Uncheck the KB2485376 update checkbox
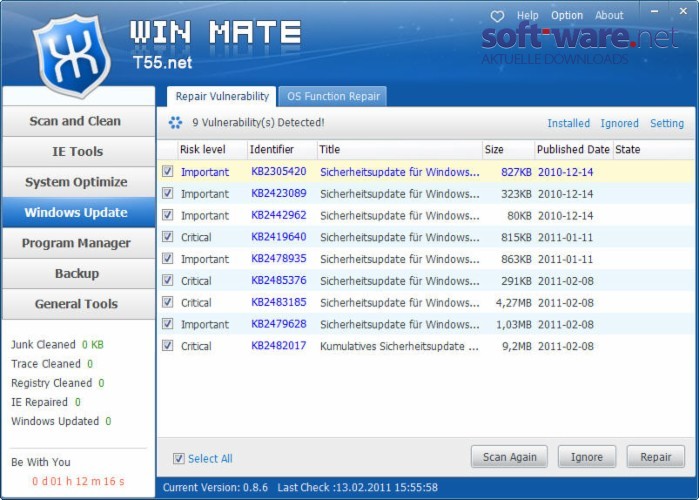This screenshot has height=500, width=699. click(x=168, y=280)
